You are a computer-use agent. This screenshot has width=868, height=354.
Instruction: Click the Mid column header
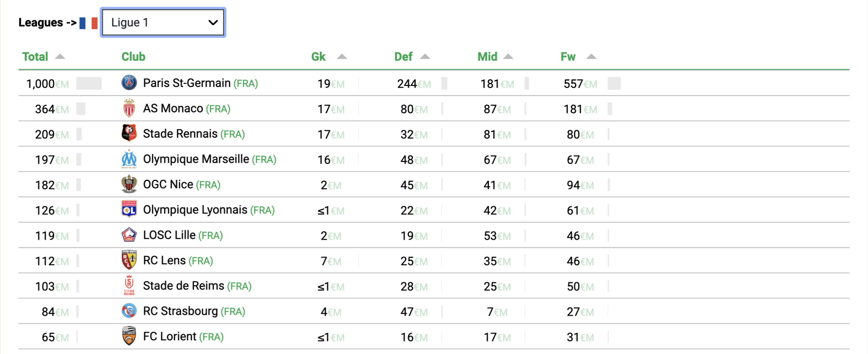click(x=487, y=57)
